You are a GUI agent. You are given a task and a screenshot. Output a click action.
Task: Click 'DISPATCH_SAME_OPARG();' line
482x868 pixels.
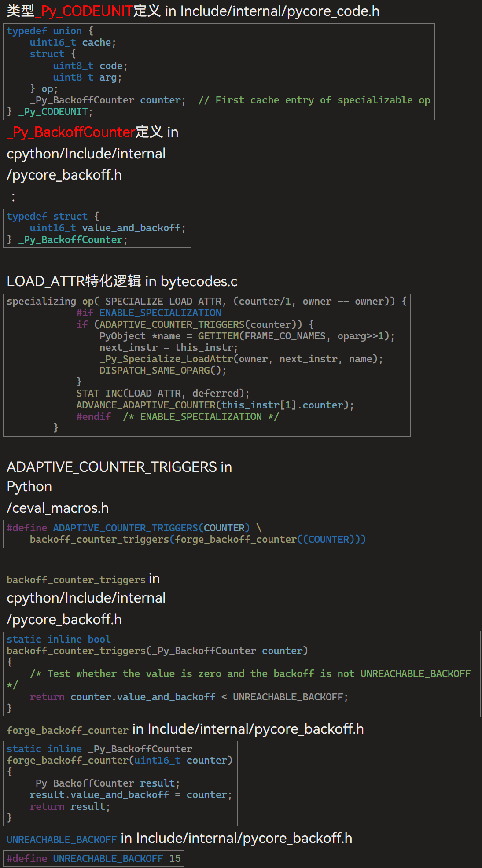coord(163,371)
